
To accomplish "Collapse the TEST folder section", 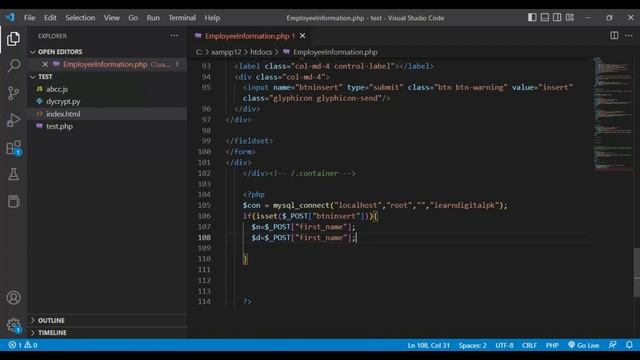I will pyautogui.click(x=41, y=77).
